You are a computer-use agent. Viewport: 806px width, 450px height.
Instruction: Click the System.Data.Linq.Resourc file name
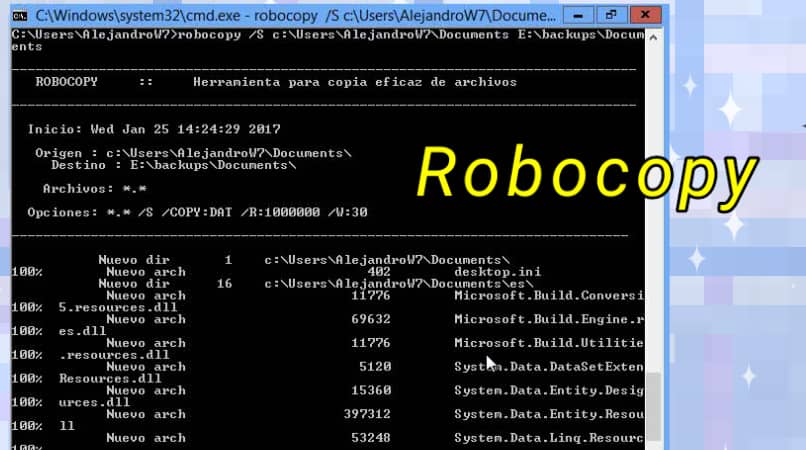tap(549, 438)
